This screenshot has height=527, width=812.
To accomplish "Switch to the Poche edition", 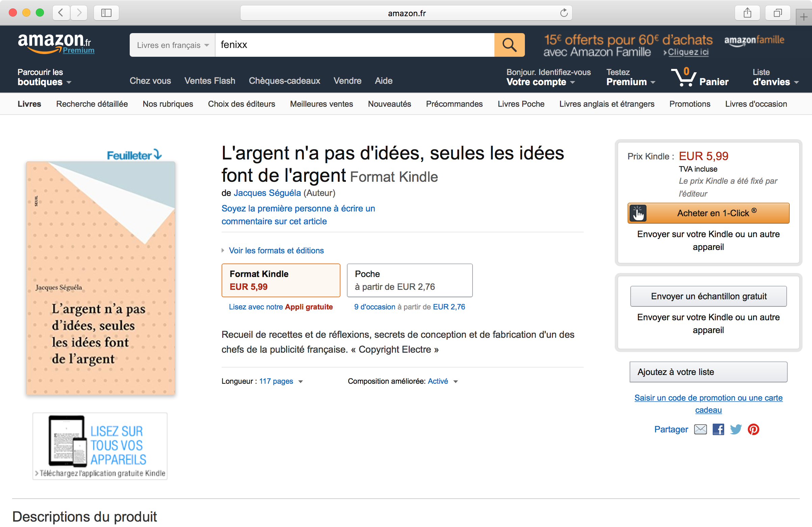I will (409, 280).
